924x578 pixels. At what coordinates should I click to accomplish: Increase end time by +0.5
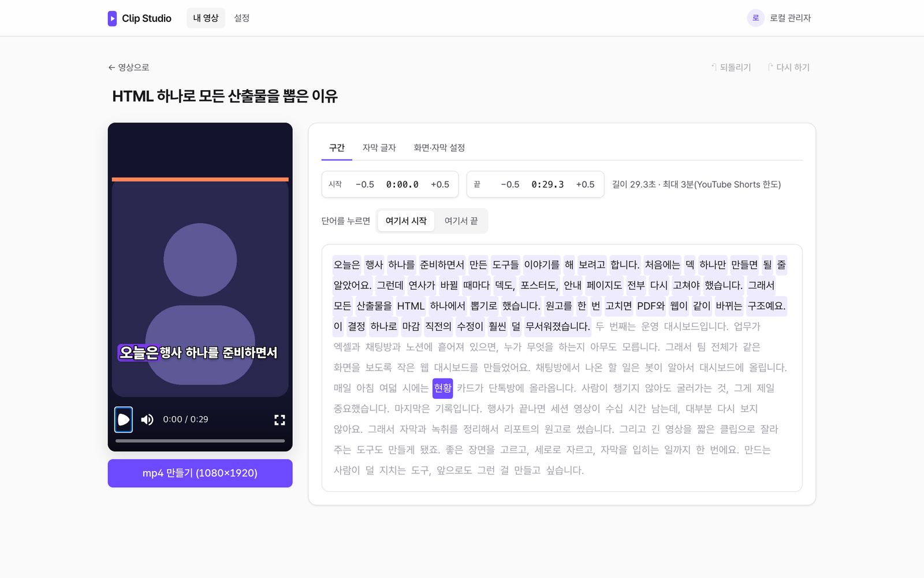tap(585, 184)
